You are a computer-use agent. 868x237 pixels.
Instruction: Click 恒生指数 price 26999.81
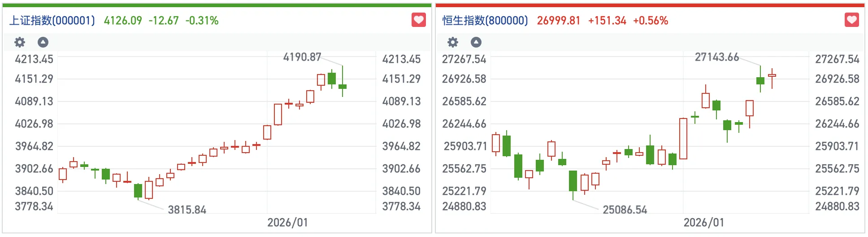pyautogui.click(x=558, y=21)
